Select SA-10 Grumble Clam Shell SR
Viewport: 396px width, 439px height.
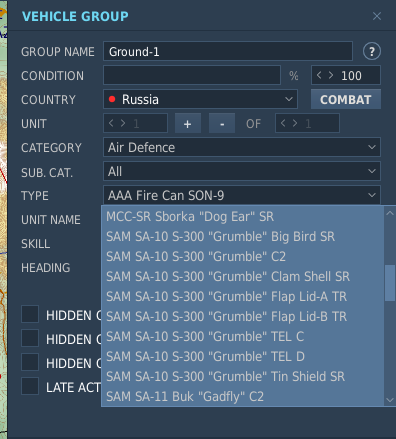[243, 277]
